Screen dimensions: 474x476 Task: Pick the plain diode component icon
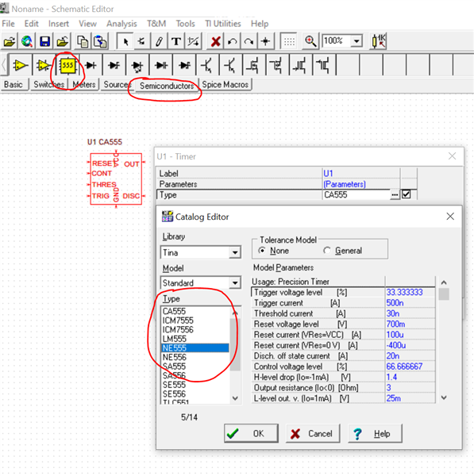pos(91,65)
